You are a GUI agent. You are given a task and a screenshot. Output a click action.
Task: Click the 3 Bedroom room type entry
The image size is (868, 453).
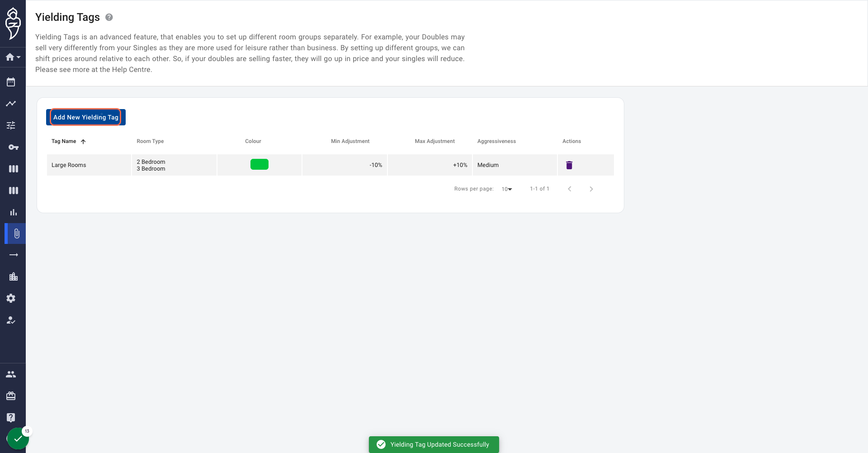click(151, 169)
